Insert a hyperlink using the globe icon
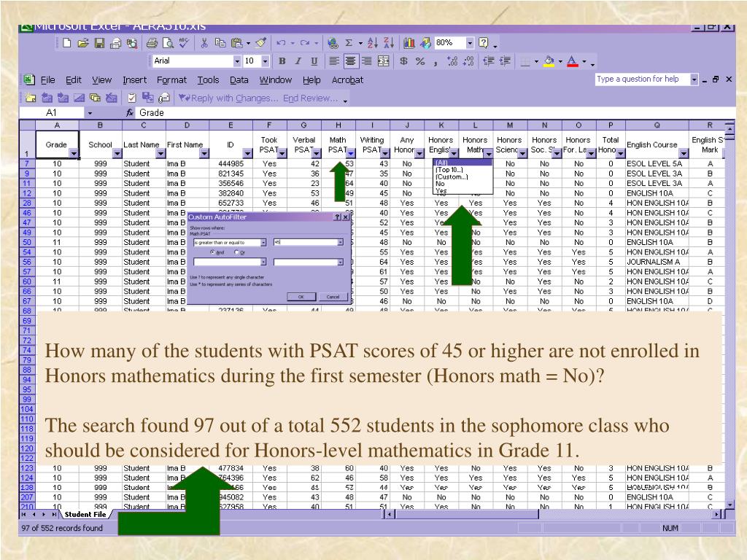This screenshot has width=747, height=560. pyautogui.click(x=333, y=43)
